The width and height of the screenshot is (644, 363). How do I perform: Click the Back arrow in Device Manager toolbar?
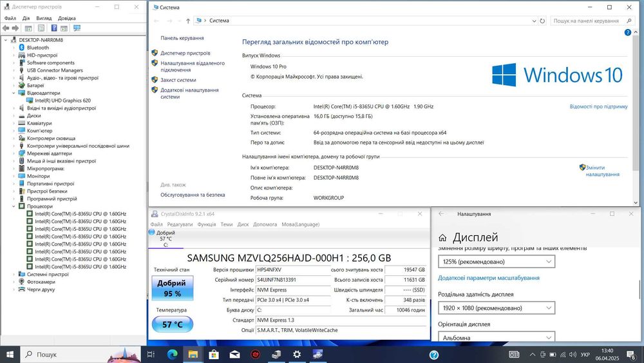point(6,28)
